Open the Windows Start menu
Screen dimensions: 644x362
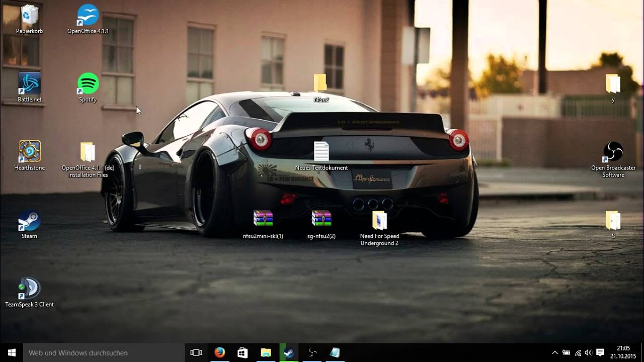(x=11, y=352)
